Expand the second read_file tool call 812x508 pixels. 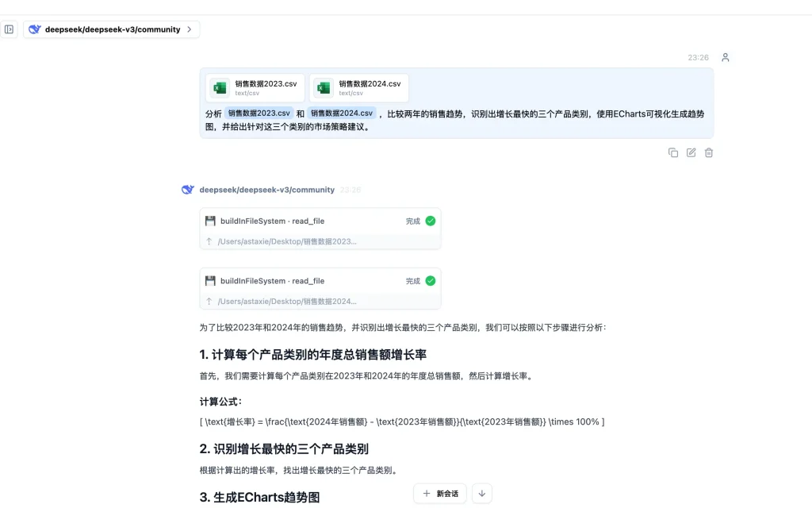(x=320, y=281)
